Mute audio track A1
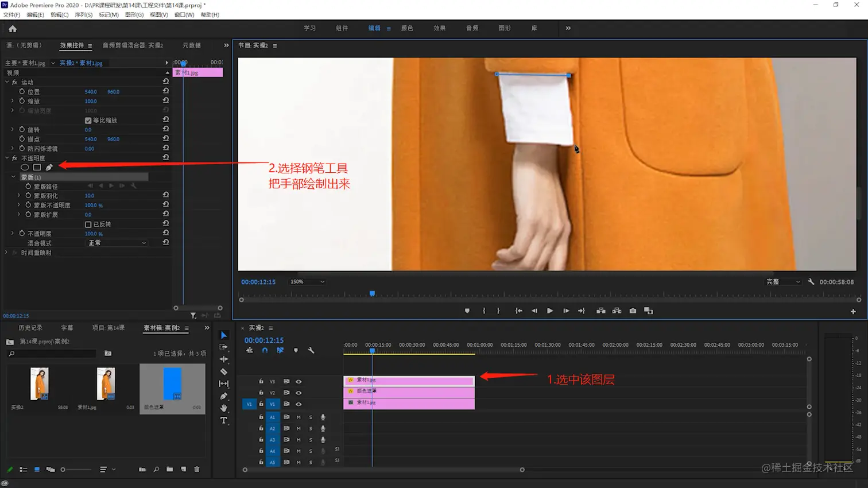This screenshot has width=868, height=488. coord(299,417)
